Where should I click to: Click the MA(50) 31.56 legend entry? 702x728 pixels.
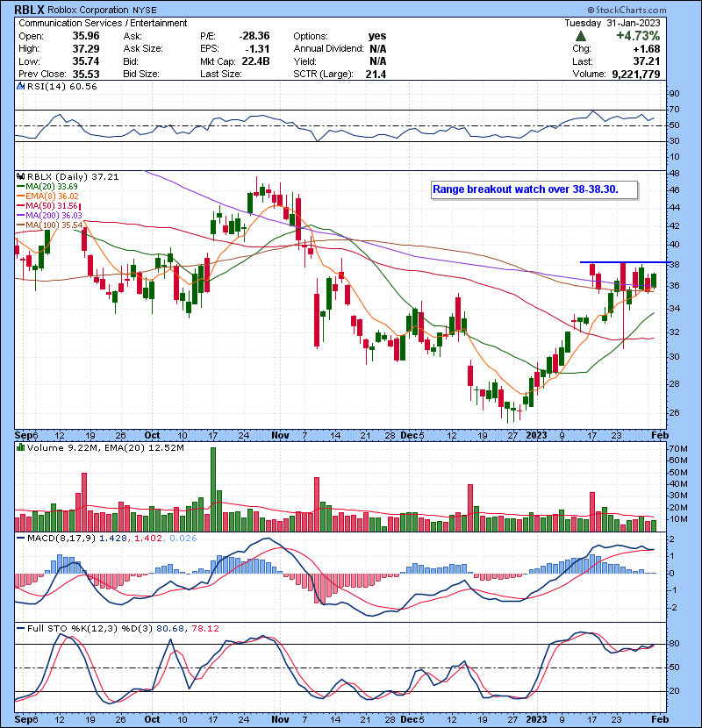click(47, 205)
